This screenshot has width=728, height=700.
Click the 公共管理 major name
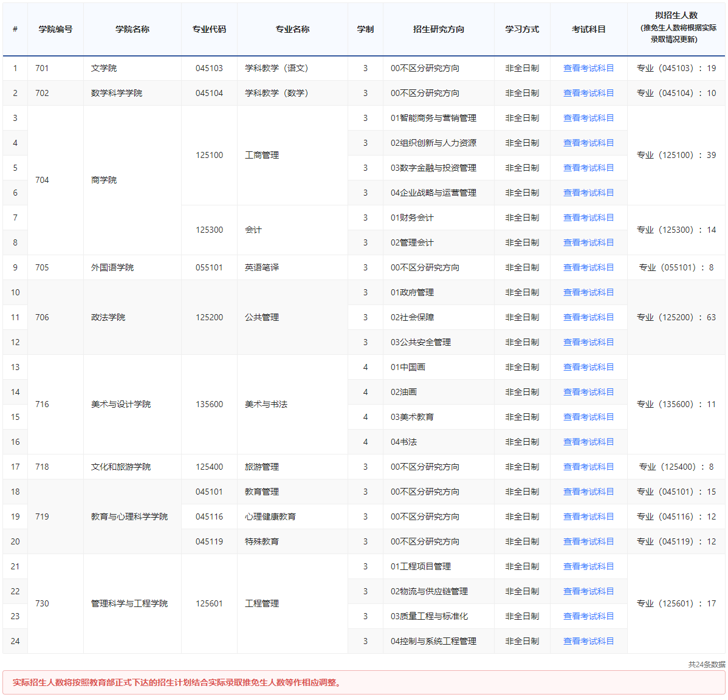[x=262, y=318]
